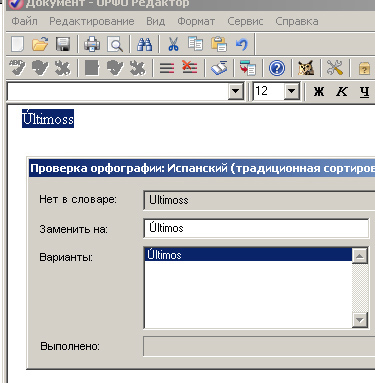This screenshot has width=375, height=383.
Task: Open settings with the crossed wrench tools icon
Action: pos(335,68)
